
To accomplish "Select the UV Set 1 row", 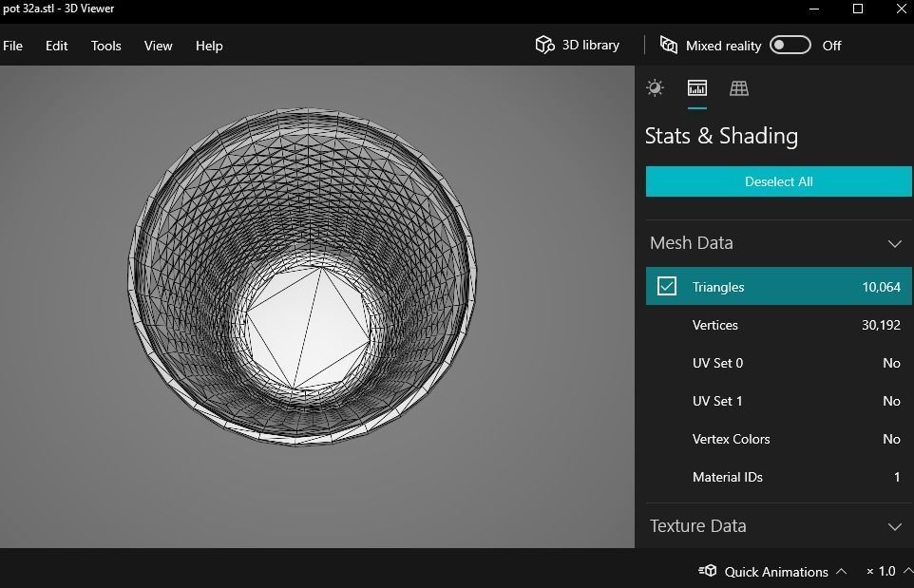I will tap(779, 400).
